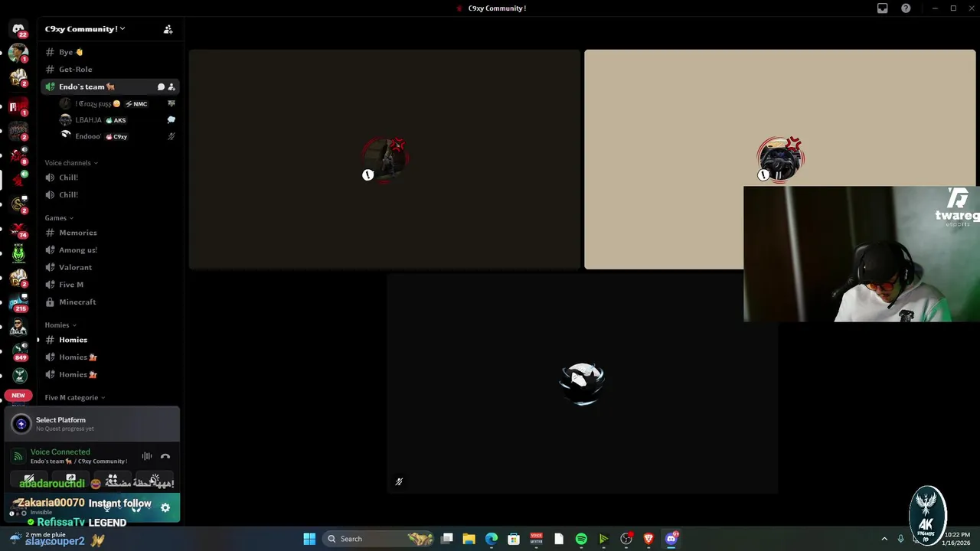Image resolution: width=980 pixels, height=551 pixels.
Task: Click the Voice Connected status text
Action: tap(60, 452)
